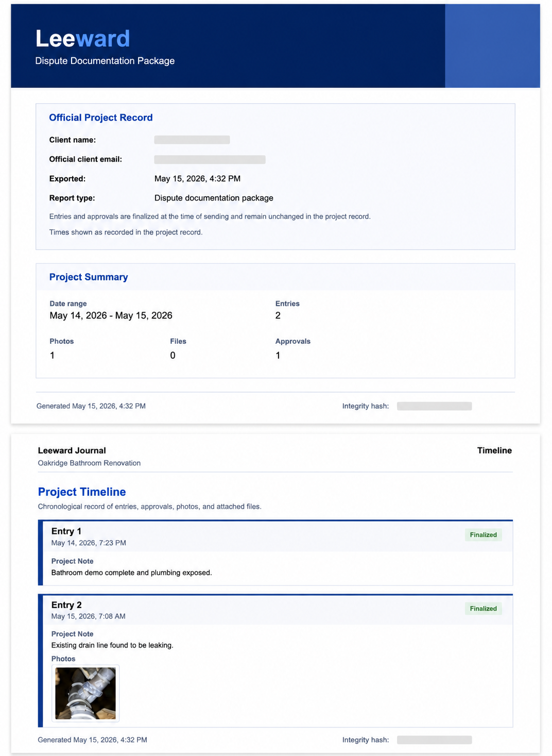The height and width of the screenshot is (756, 552).
Task: Click the Entry 2 title
Action: click(66, 605)
